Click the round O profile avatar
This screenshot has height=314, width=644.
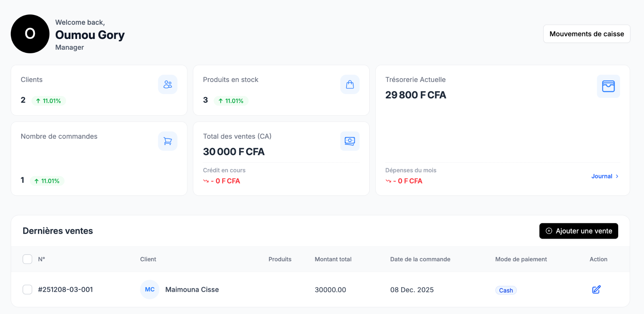pos(30,34)
